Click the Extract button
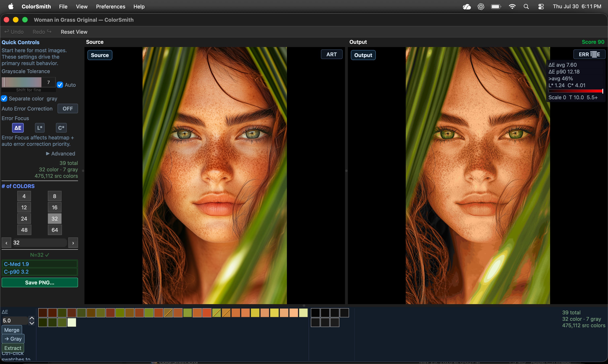The height and width of the screenshot is (364, 608). (13, 348)
